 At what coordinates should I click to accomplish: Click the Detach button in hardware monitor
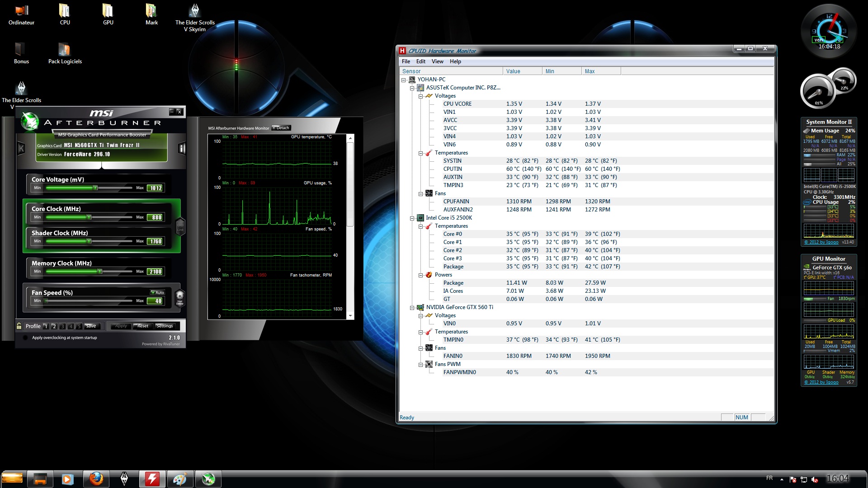pyautogui.click(x=281, y=128)
